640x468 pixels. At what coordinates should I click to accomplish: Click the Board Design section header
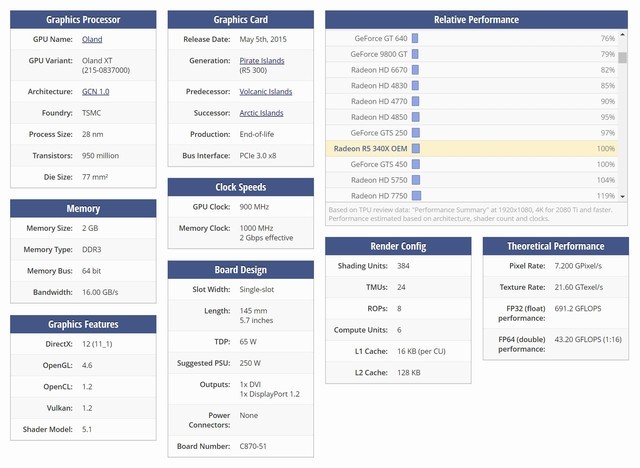pyautogui.click(x=241, y=270)
